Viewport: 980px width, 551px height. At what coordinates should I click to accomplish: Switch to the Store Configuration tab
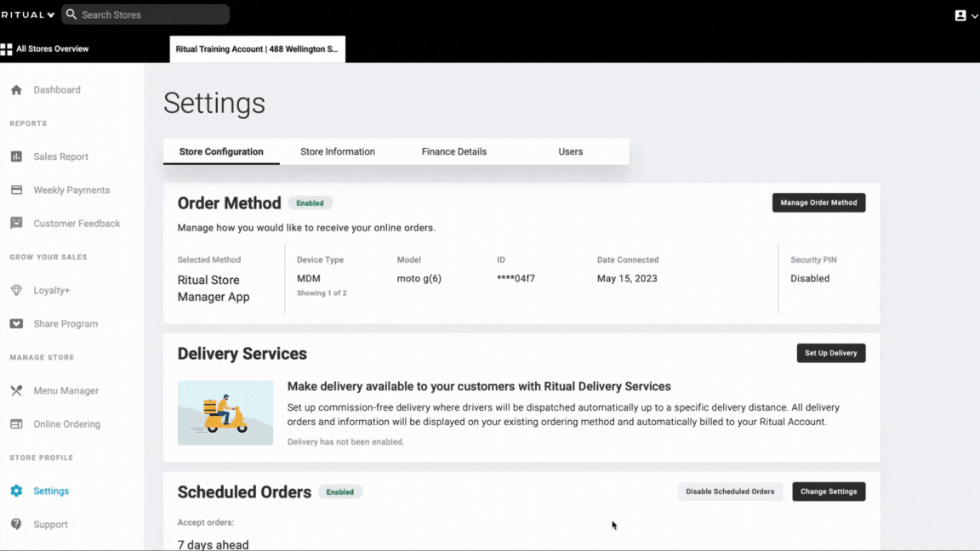point(221,152)
